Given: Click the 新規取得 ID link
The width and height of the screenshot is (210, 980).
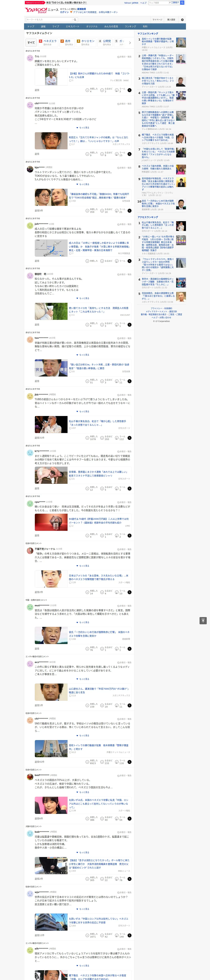Looking at the screenshot, I should pos(82,9).
